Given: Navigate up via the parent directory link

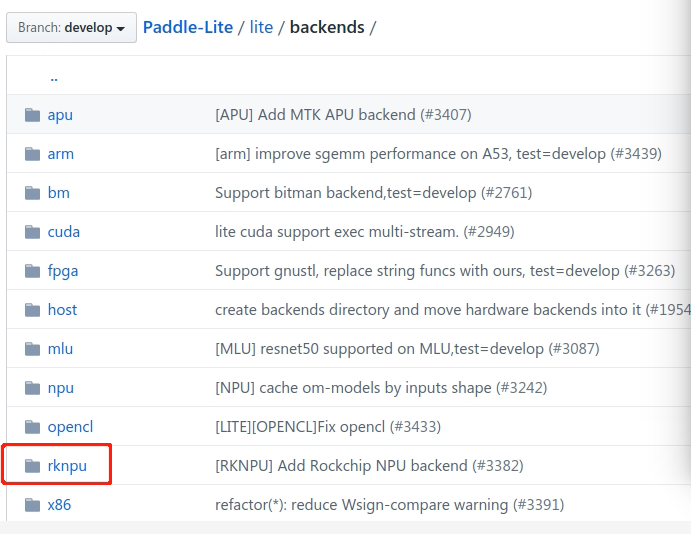Looking at the screenshot, I should (53, 77).
